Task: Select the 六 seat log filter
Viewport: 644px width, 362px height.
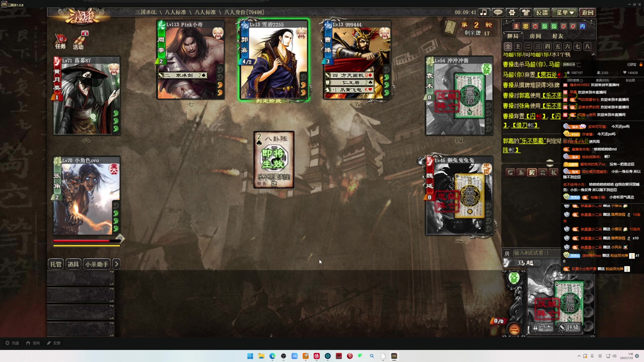Action: point(568,47)
